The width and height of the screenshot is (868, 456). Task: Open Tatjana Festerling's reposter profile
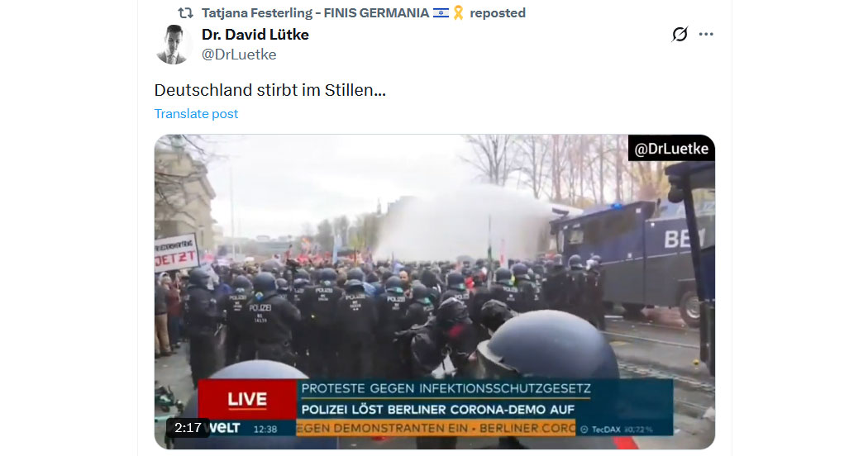[315, 12]
